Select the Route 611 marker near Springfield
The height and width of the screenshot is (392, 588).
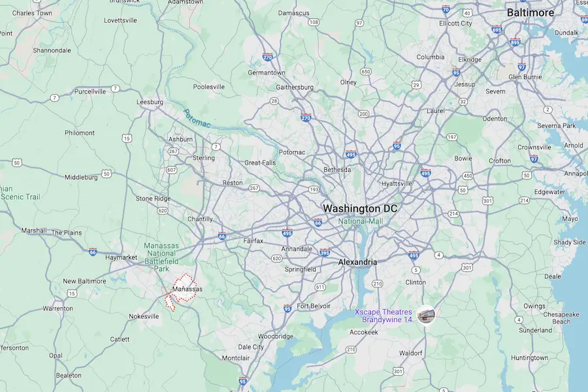[x=320, y=287]
